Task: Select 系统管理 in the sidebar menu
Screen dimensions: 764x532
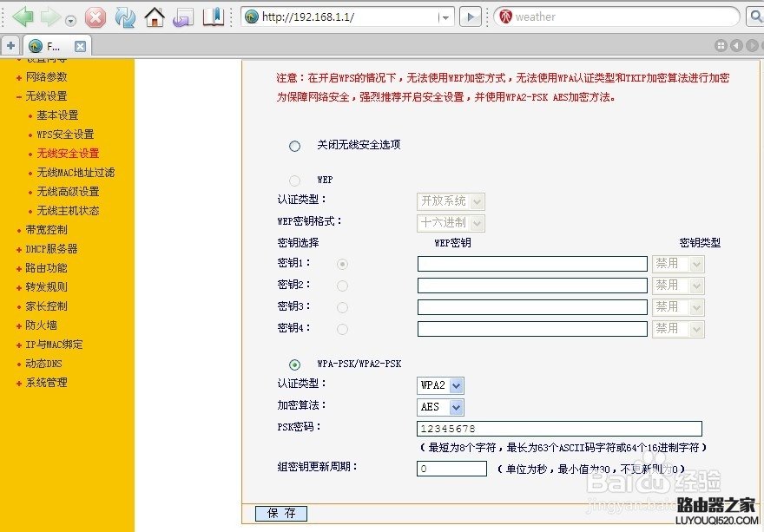Action: click(x=45, y=383)
